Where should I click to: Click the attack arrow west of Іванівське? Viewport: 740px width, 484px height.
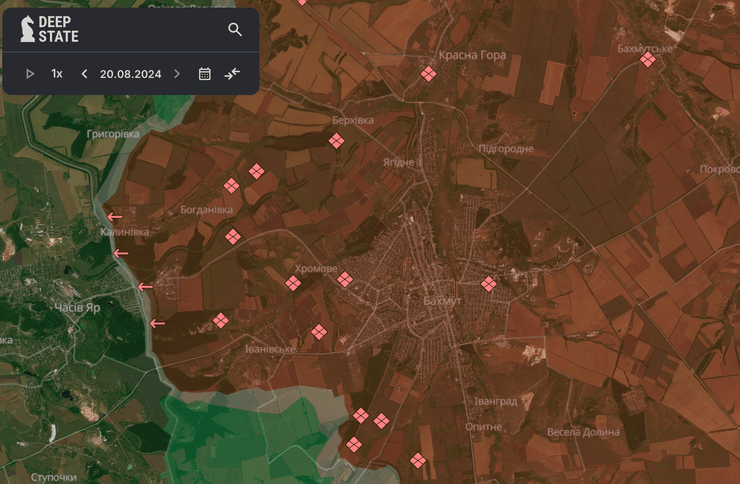coord(157,323)
